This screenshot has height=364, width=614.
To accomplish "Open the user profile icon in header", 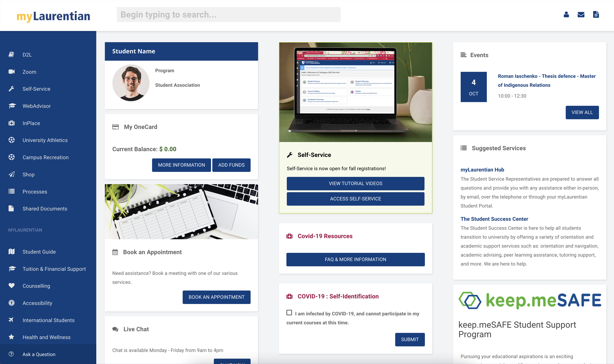I will click(566, 15).
